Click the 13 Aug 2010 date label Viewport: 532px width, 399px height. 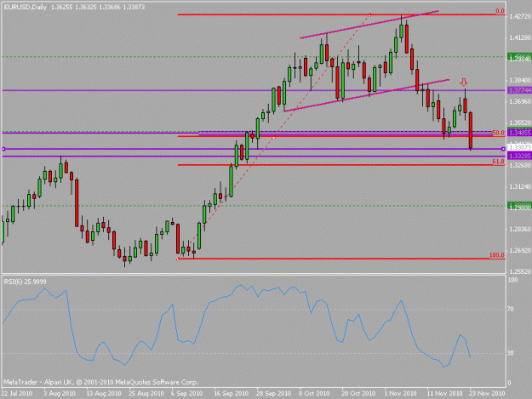click(x=104, y=393)
